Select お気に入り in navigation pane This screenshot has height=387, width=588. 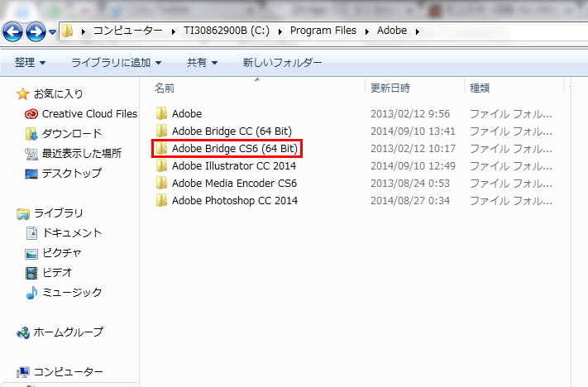(58, 93)
